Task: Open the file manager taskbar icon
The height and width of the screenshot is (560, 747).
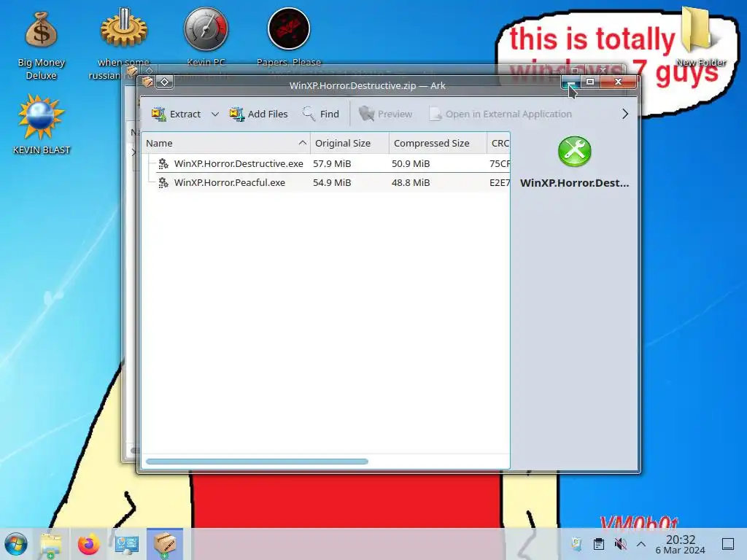Action: tap(50, 544)
